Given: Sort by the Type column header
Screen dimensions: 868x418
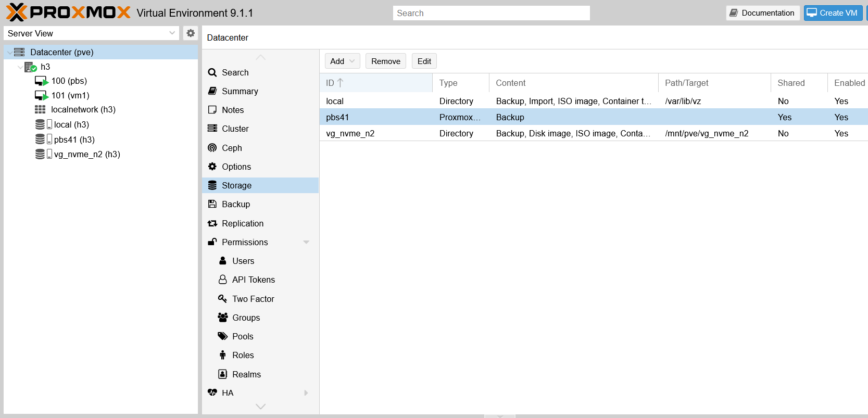Looking at the screenshot, I should [461, 83].
